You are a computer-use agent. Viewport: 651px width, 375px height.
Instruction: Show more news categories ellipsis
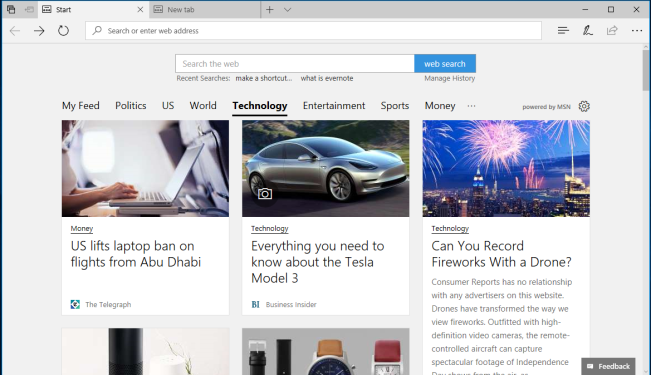pyautogui.click(x=471, y=106)
